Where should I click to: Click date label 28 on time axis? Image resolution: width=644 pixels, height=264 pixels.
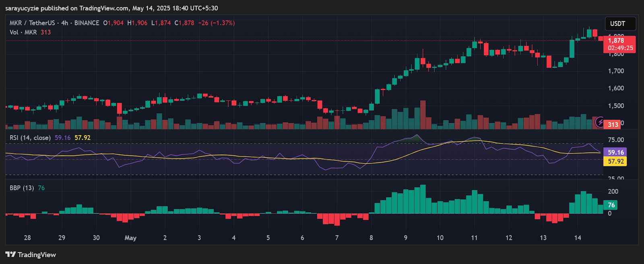[x=27, y=237]
